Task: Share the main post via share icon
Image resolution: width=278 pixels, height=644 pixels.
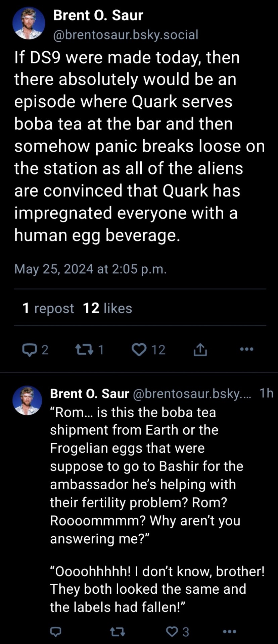Action: (200, 350)
